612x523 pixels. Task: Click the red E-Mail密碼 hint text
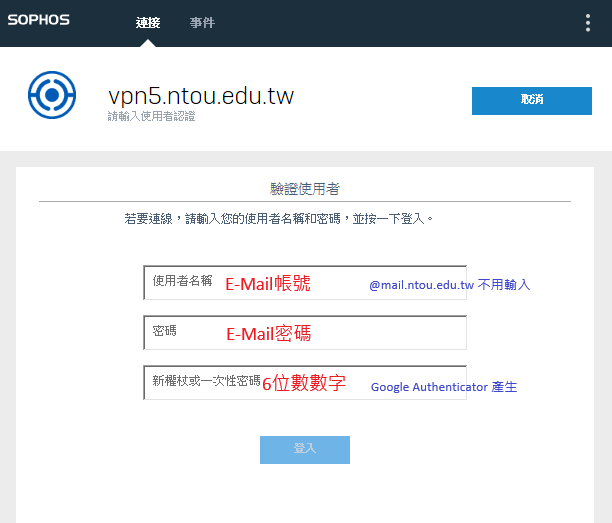tap(275, 334)
